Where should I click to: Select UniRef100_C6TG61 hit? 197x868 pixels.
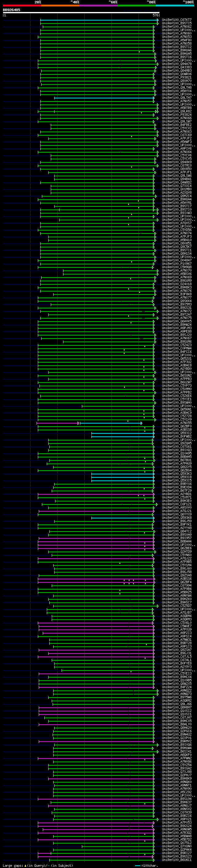177,447
